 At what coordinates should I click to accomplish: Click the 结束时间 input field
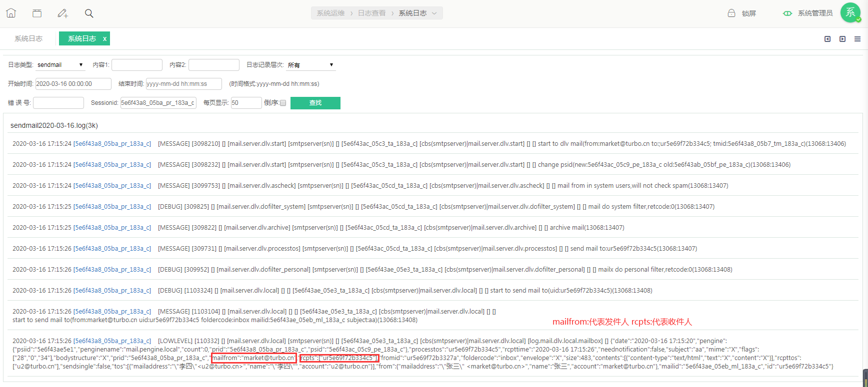pyautogui.click(x=183, y=84)
